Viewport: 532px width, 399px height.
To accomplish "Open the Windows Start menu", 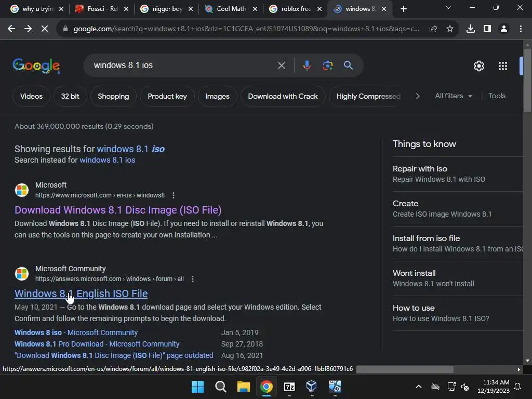I will coord(197,387).
